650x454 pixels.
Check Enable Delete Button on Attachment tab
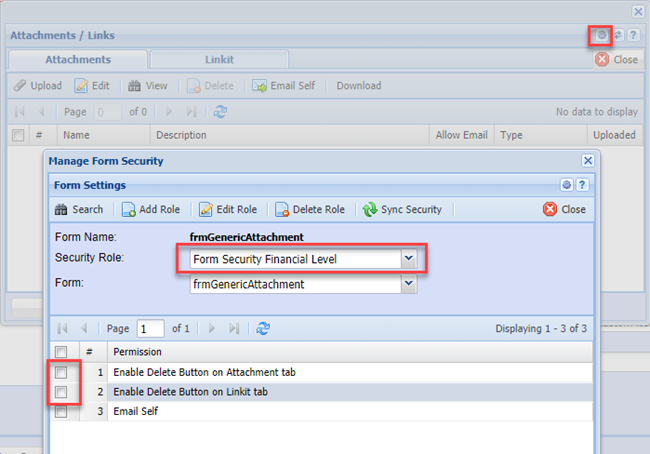click(61, 372)
